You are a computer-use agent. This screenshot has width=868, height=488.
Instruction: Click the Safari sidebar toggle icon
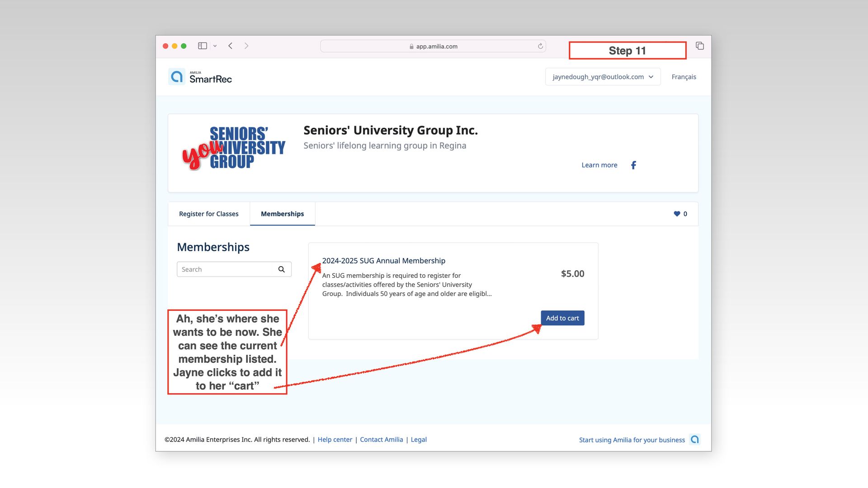[203, 46]
